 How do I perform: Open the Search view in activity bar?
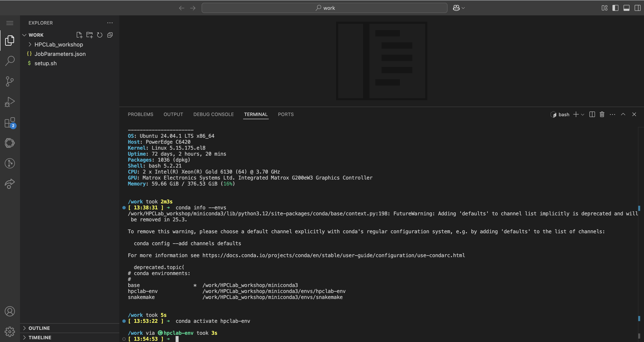tap(10, 61)
